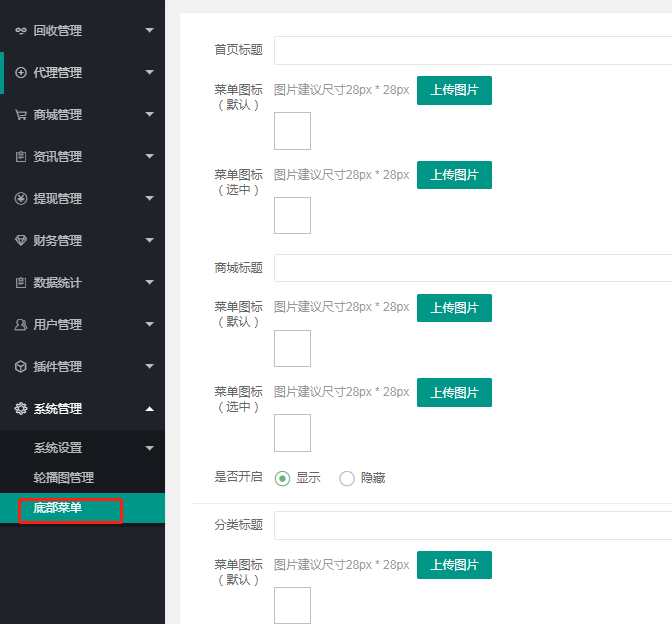Select the 底部菜单 menu item
Image resolution: width=672 pixels, height=624 pixels.
point(82,508)
